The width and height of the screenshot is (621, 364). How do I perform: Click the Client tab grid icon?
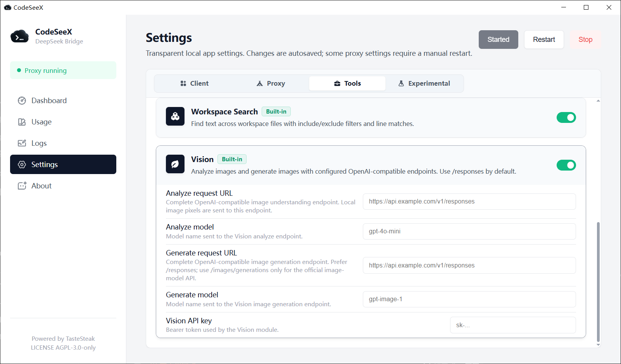click(x=183, y=83)
